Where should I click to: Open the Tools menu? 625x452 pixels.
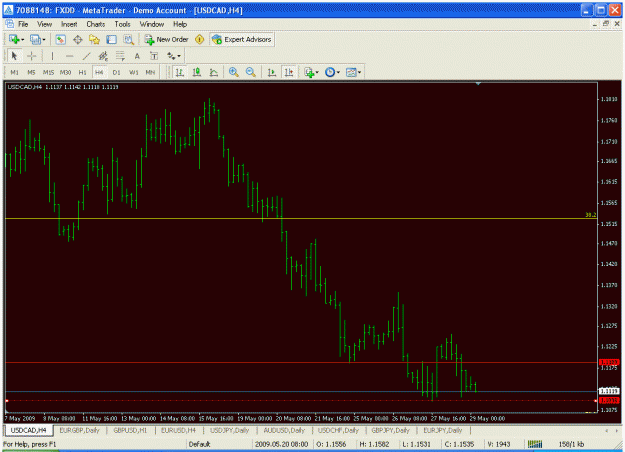(122, 24)
